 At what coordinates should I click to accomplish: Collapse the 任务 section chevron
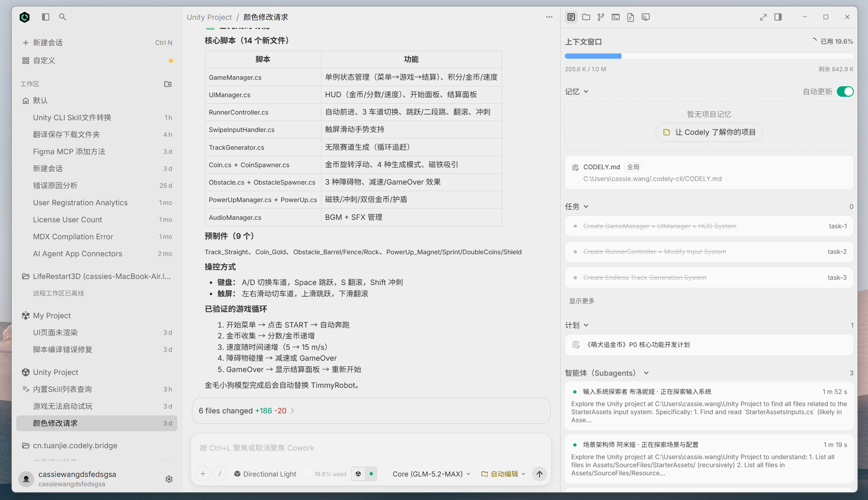586,206
